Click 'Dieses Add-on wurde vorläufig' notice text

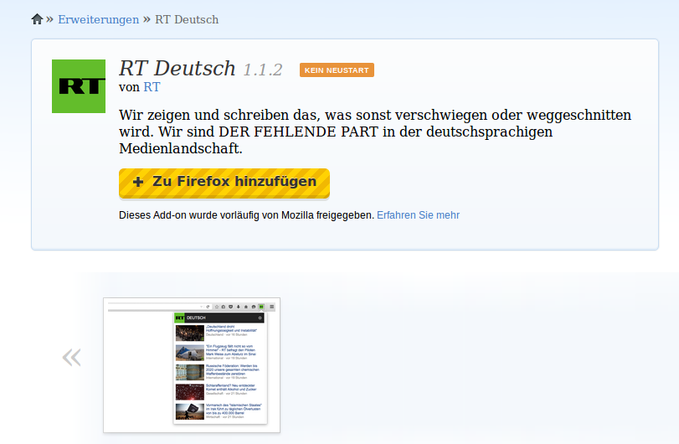(x=246, y=215)
